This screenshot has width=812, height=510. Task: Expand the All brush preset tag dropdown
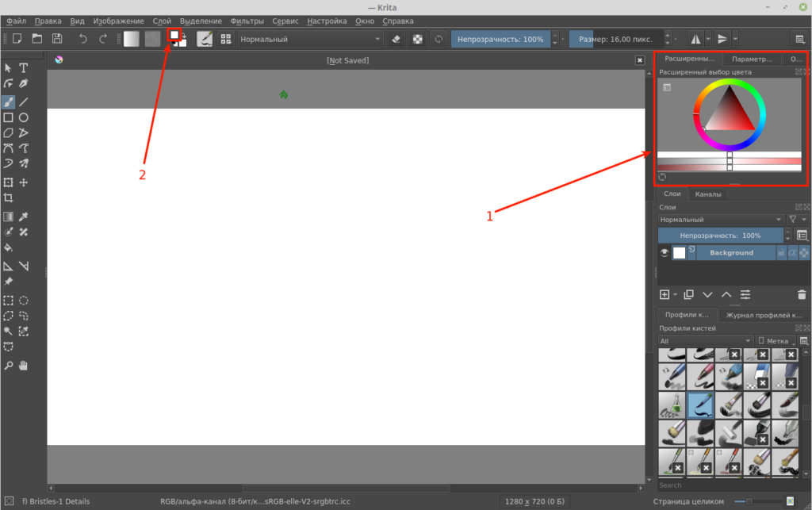(704, 341)
